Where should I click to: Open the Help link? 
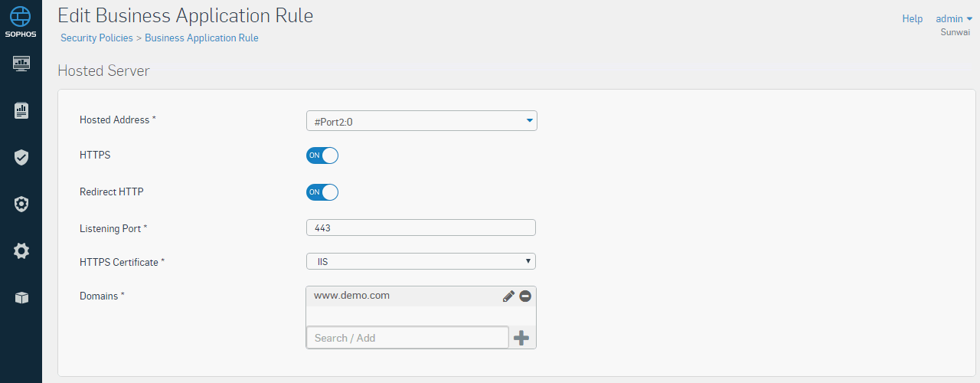click(x=913, y=19)
